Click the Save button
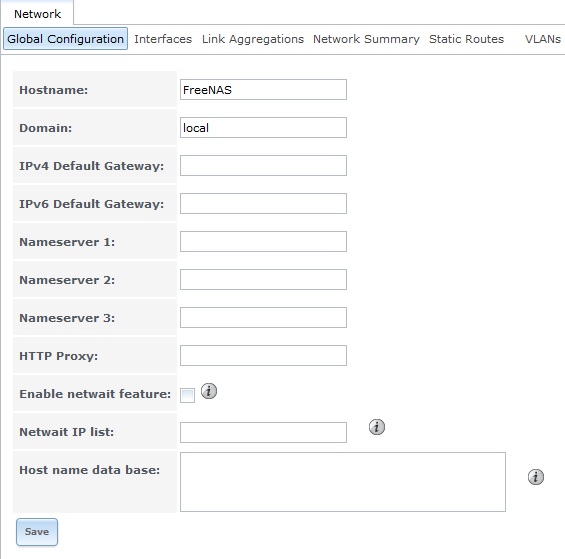Viewport: 565px width, 559px height. (37, 532)
